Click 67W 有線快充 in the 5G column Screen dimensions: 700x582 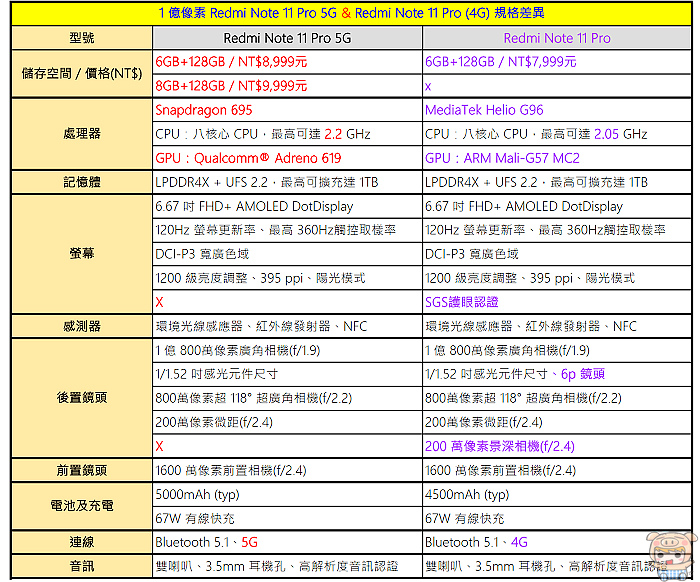click(287, 518)
